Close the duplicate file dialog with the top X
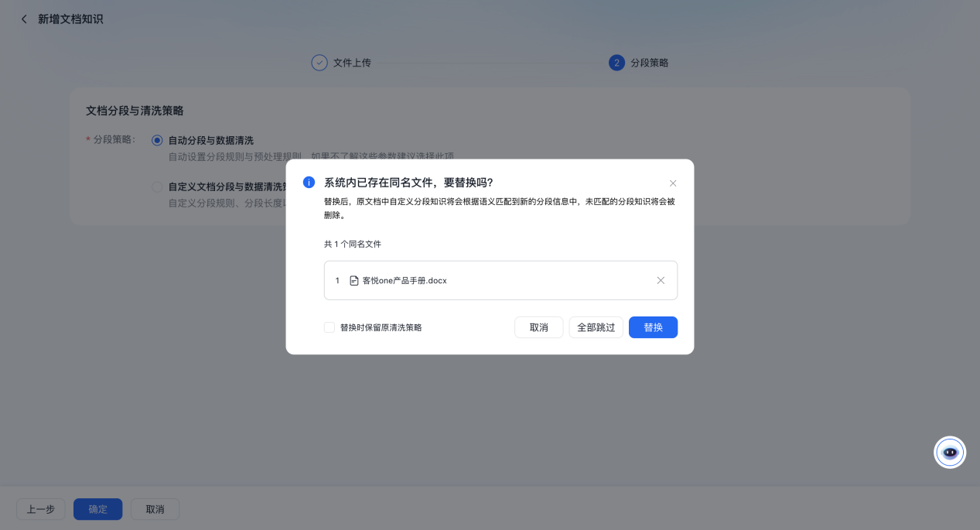 click(673, 183)
